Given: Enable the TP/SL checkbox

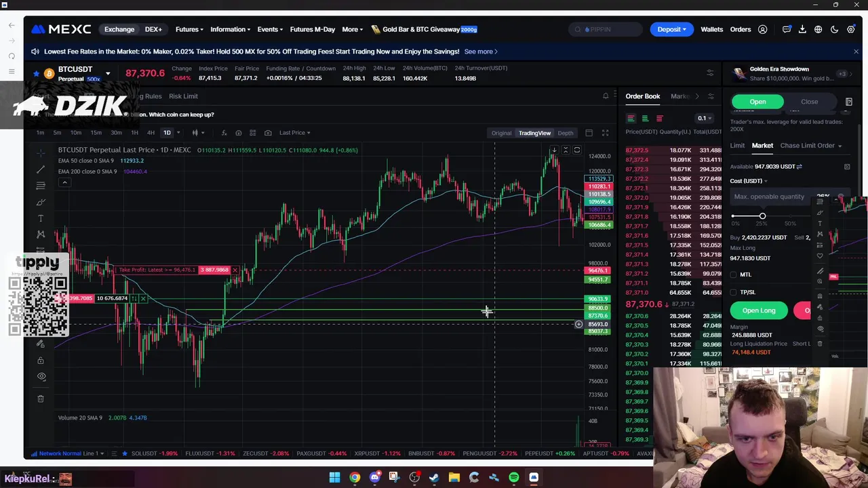Looking at the screenshot, I should click(733, 292).
